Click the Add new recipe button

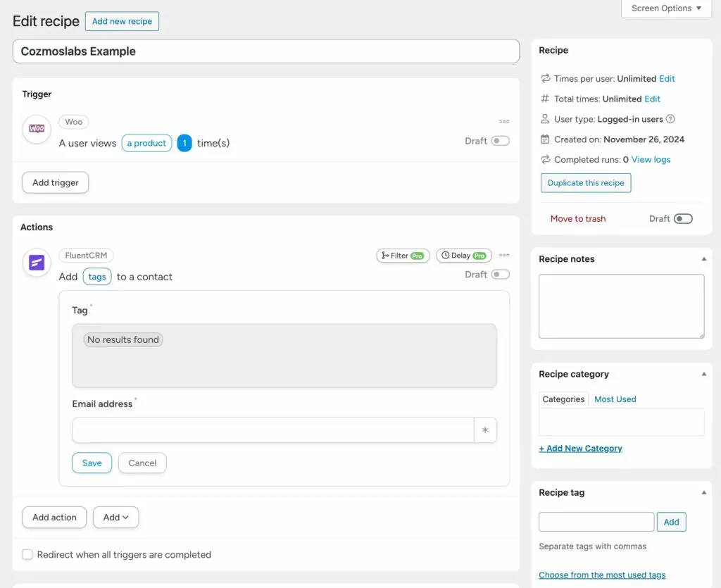click(x=123, y=21)
